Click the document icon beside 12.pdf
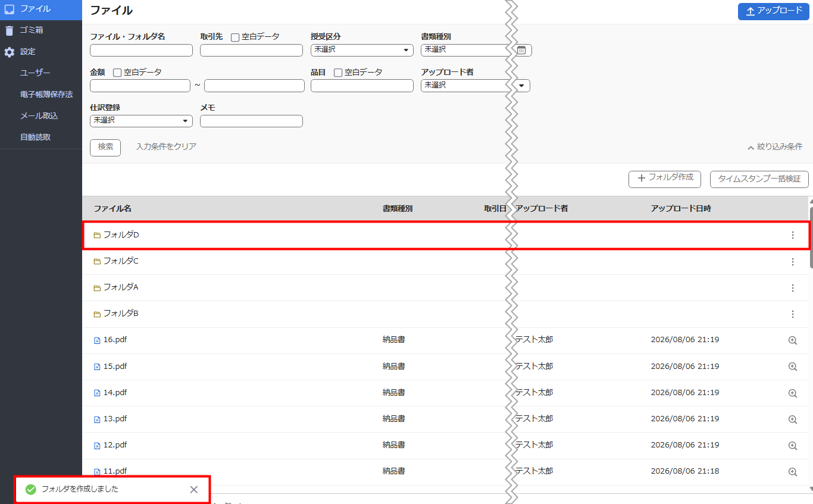 coord(97,445)
